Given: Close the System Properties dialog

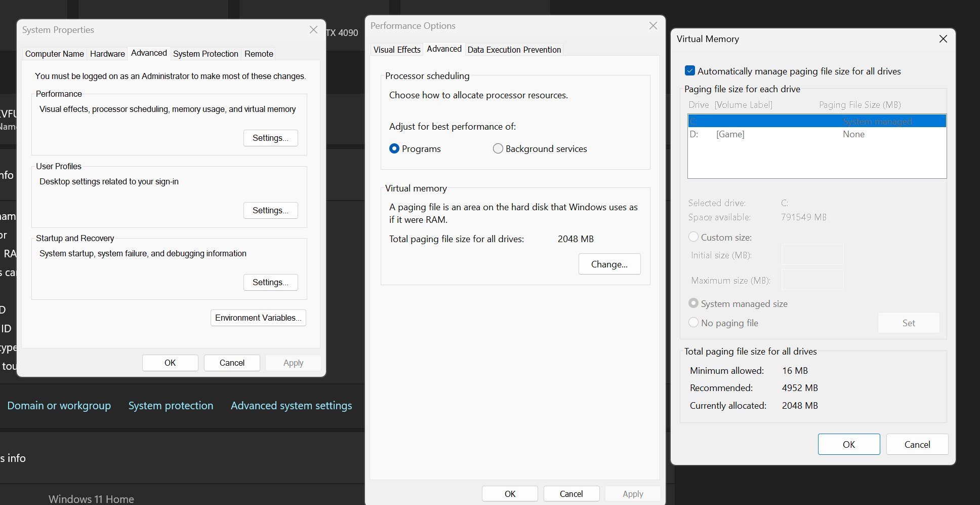Looking at the screenshot, I should coord(313,30).
